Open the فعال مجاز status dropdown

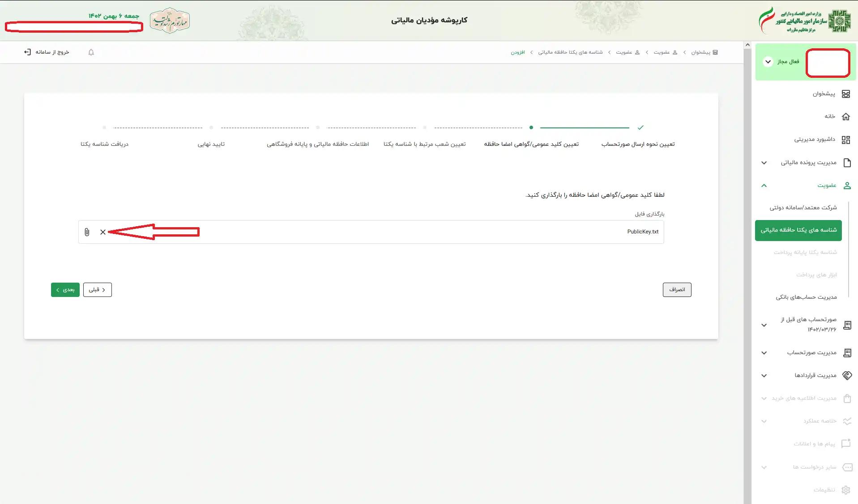click(768, 62)
